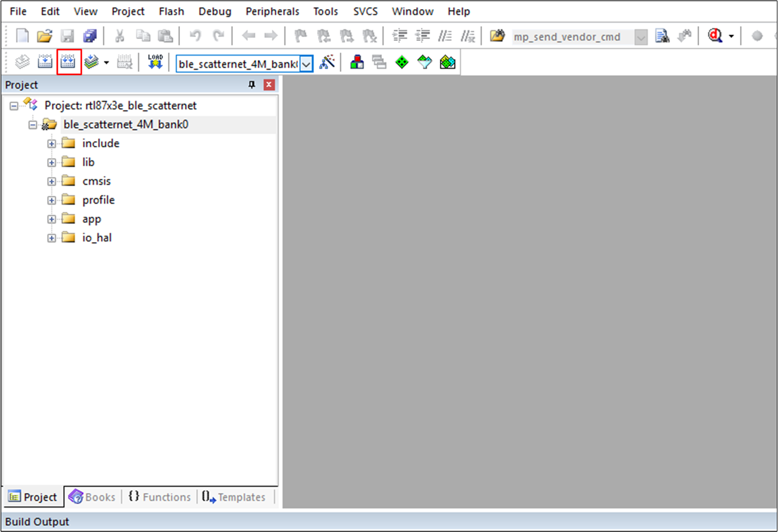
Task: Open the target selection dropdown ble_scatternet_4M_bank0
Action: point(306,64)
